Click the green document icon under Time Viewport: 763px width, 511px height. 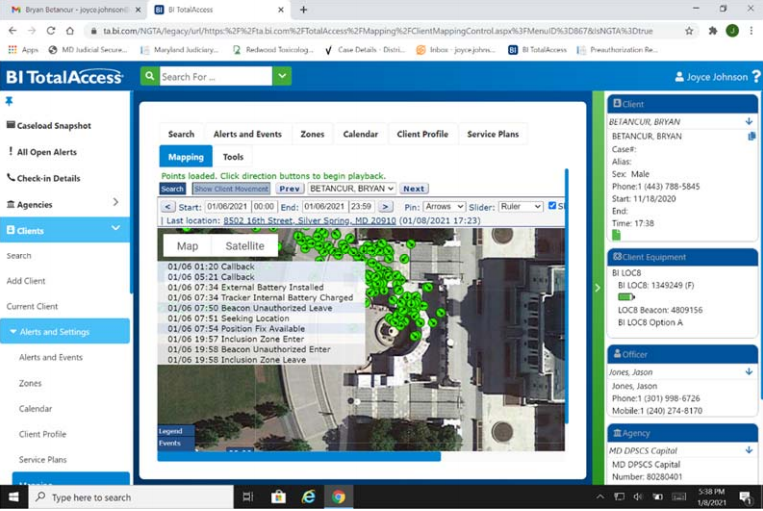[x=616, y=235]
